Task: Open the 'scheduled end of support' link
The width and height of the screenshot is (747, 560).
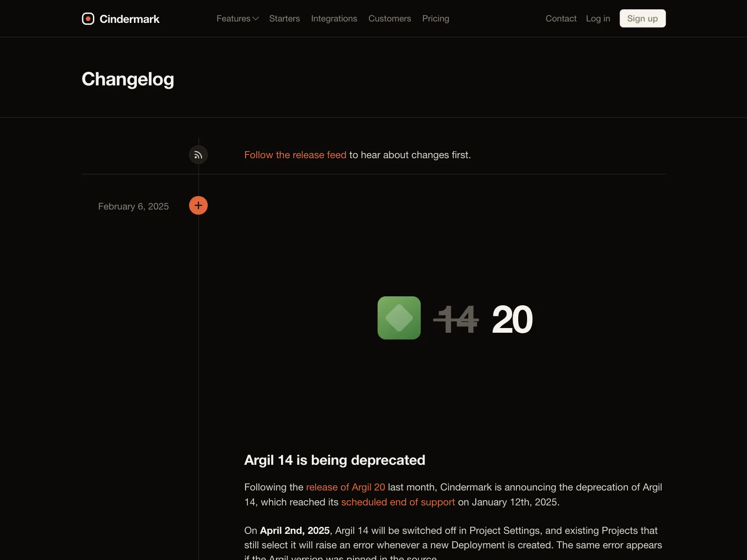Action: (398, 502)
